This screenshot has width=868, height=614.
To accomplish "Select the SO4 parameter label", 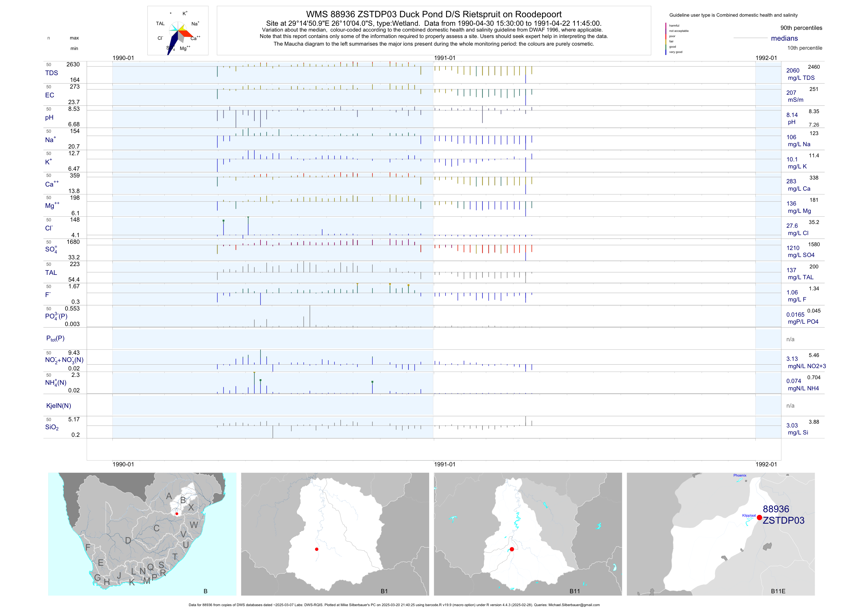I will point(51,249).
